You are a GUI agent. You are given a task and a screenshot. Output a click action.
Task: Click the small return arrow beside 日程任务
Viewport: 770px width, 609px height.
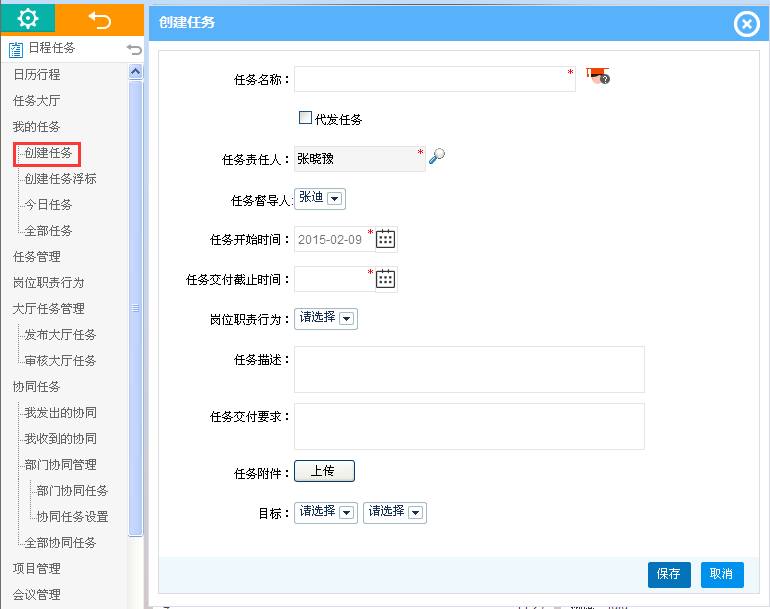pos(134,49)
